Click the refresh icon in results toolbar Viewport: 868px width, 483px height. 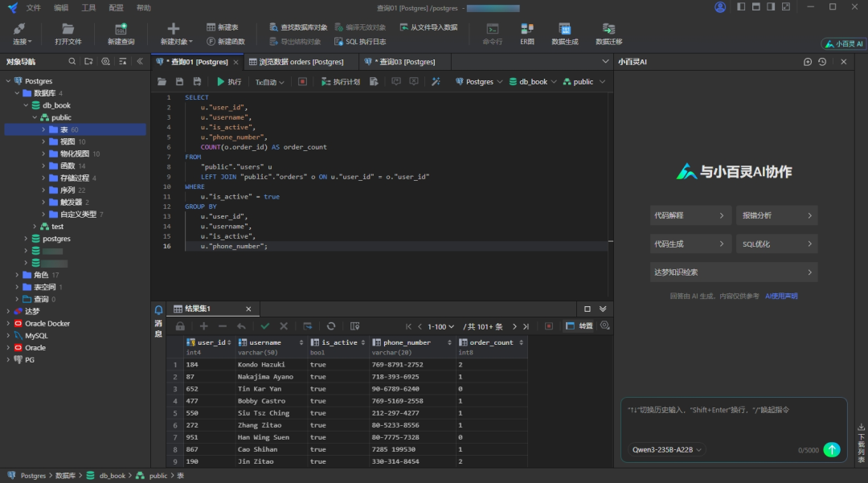coord(330,326)
